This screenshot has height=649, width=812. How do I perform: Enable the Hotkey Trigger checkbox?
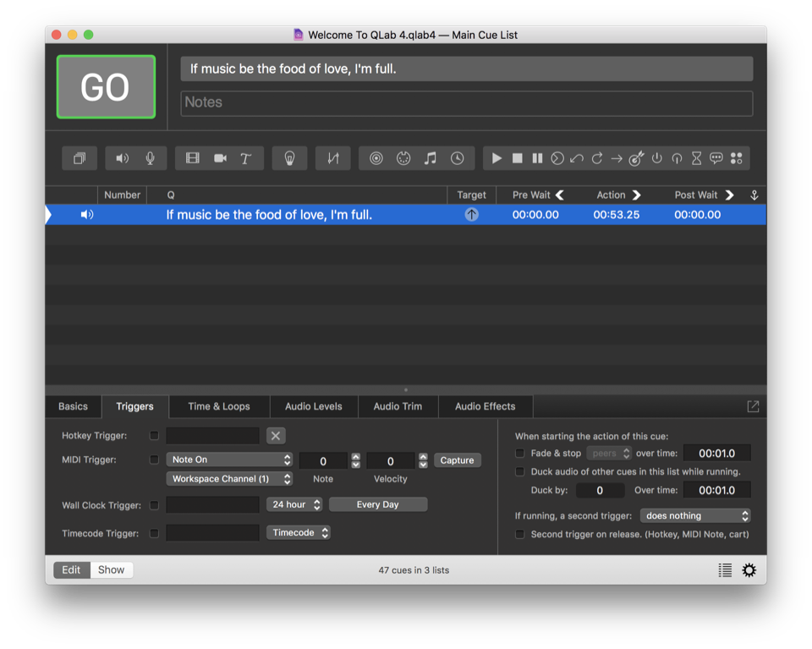point(154,436)
